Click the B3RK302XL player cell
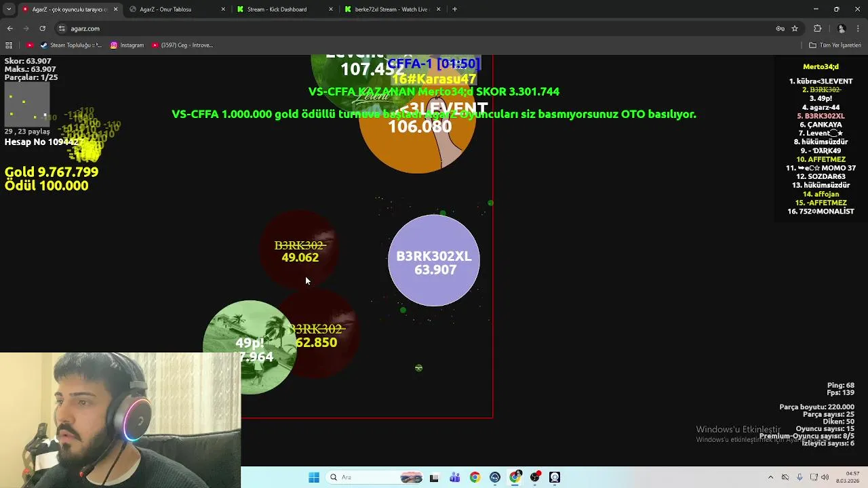This screenshot has width=868, height=488. (x=434, y=261)
